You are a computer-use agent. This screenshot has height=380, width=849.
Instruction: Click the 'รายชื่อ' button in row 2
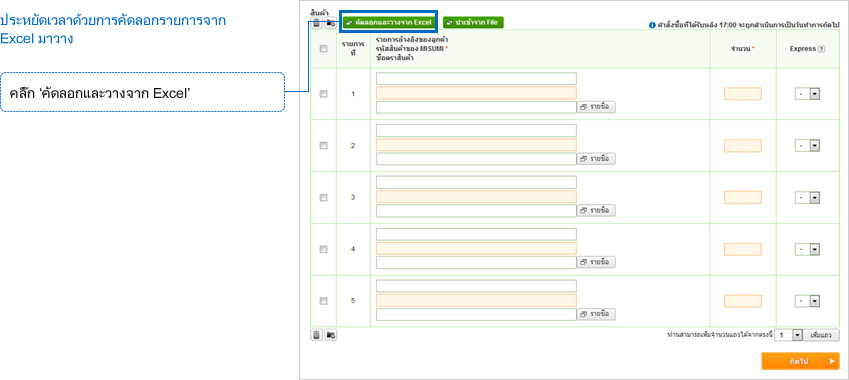point(596,159)
